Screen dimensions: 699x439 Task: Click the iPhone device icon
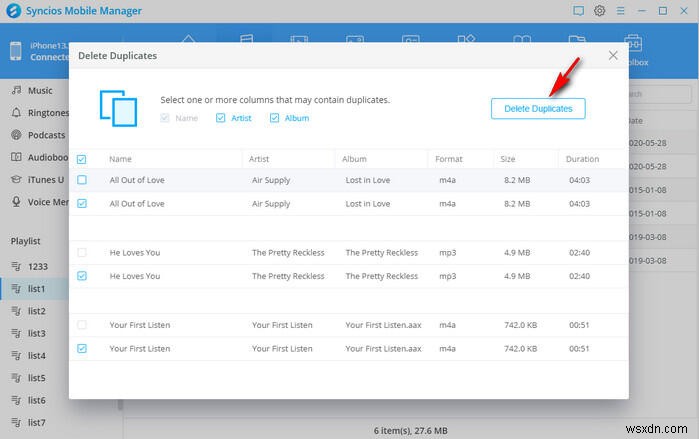[x=16, y=51]
